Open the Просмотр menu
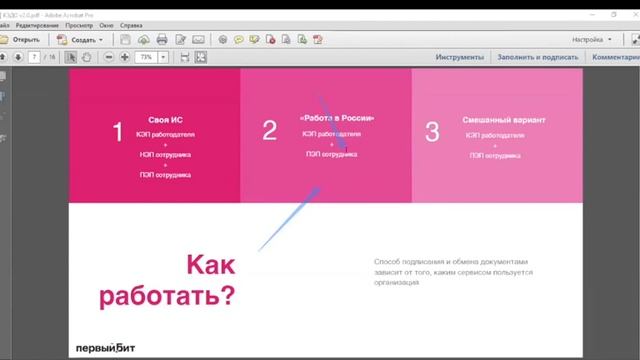This screenshot has width=640, height=360. [x=79, y=25]
